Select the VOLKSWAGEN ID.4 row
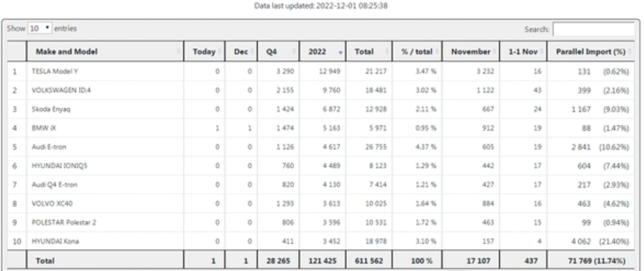 [x=321, y=91]
